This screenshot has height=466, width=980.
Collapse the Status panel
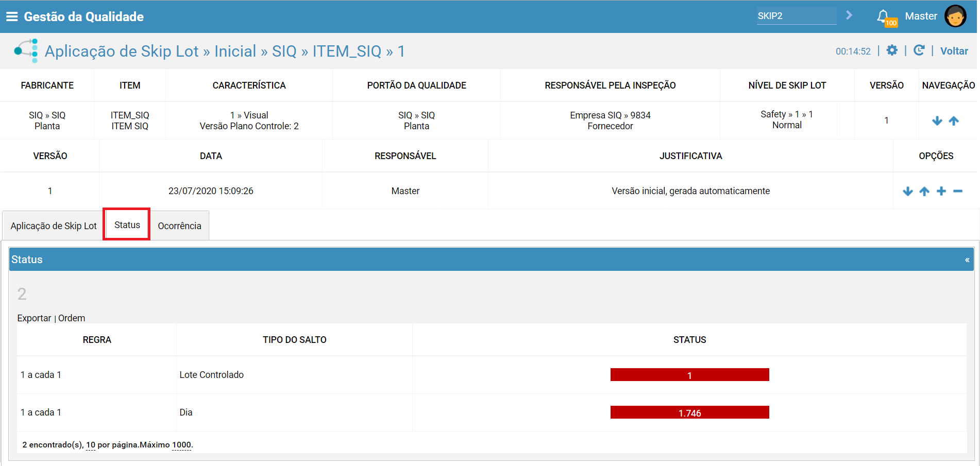point(967,260)
